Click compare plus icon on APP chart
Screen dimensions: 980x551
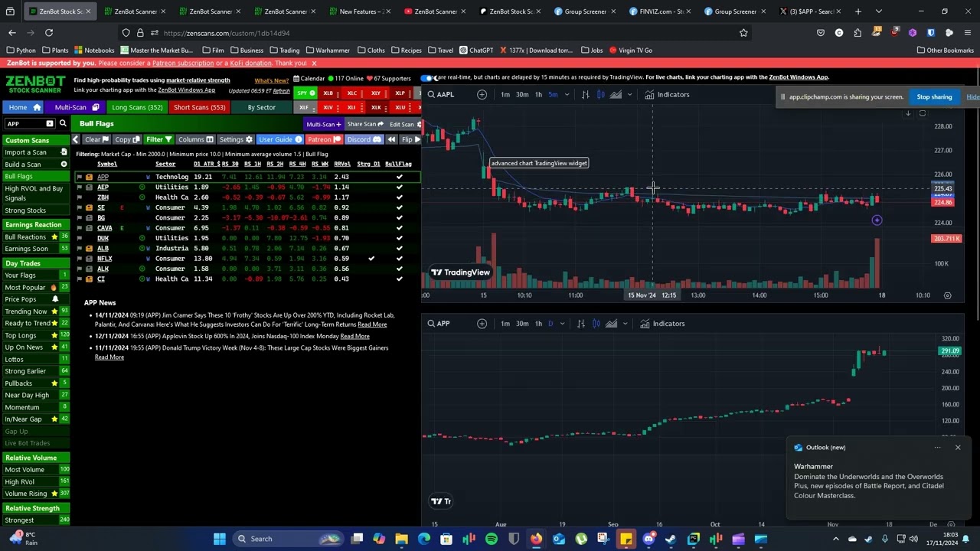pyautogui.click(x=482, y=324)
